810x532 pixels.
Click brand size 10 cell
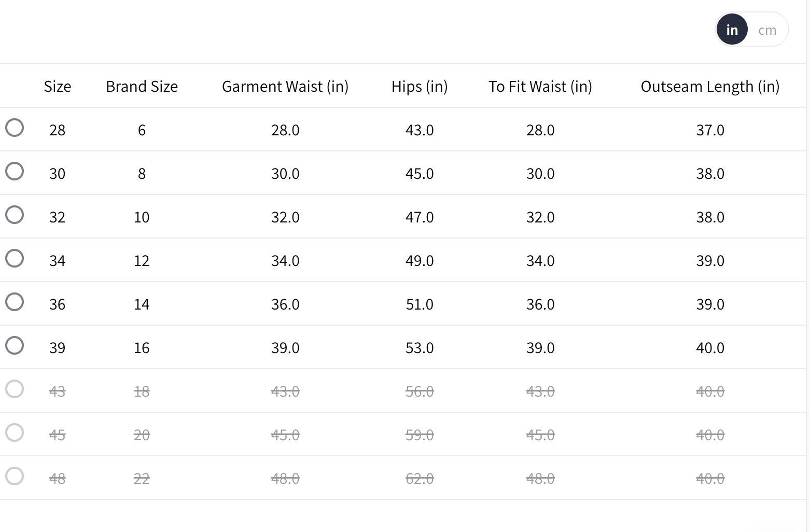(142, 217)
